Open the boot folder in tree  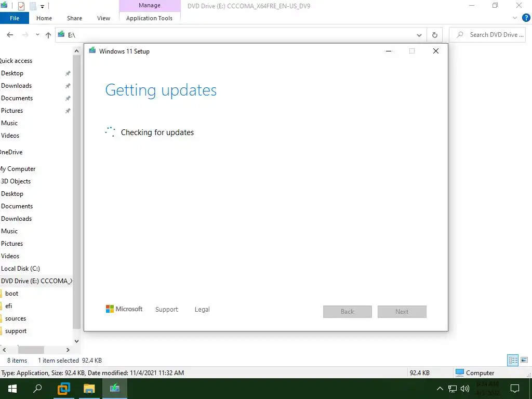[x=11, y=294]
